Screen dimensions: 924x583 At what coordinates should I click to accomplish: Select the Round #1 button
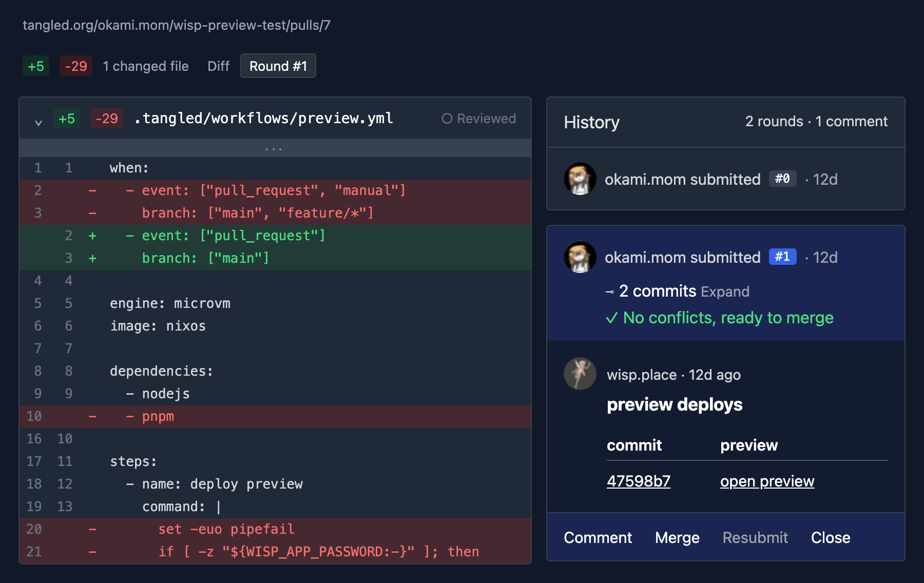point(278,66)
